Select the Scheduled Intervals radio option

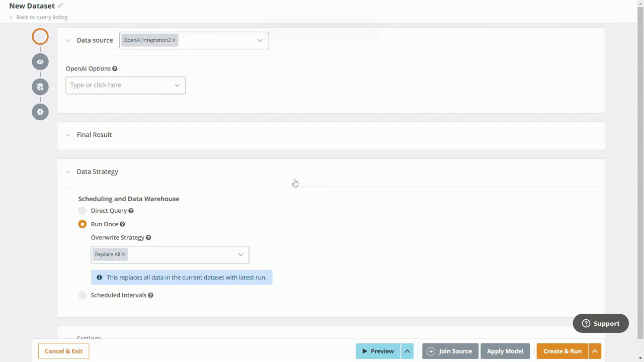coord(83,295)
